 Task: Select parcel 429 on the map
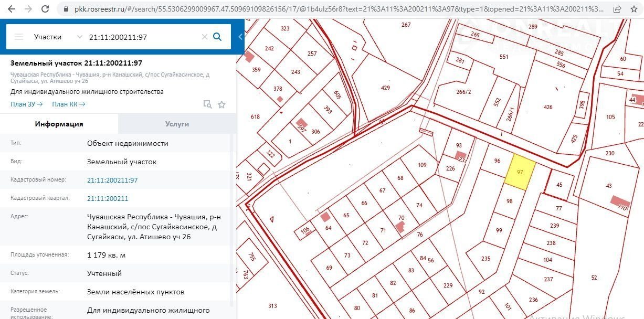[385, 88]
